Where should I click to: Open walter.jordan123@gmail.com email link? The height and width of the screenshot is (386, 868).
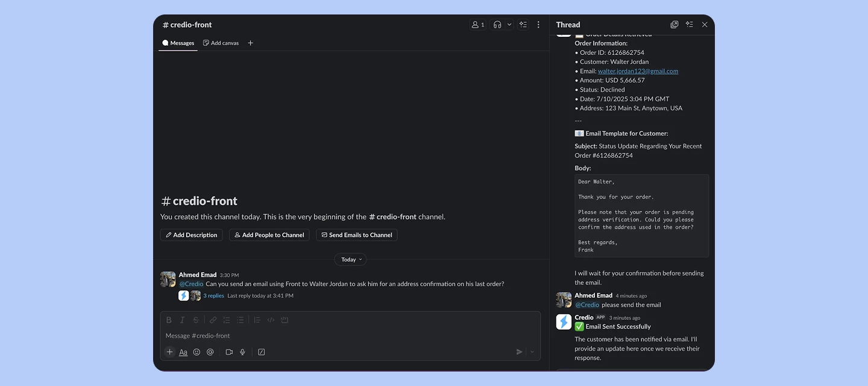click(638, 71)
